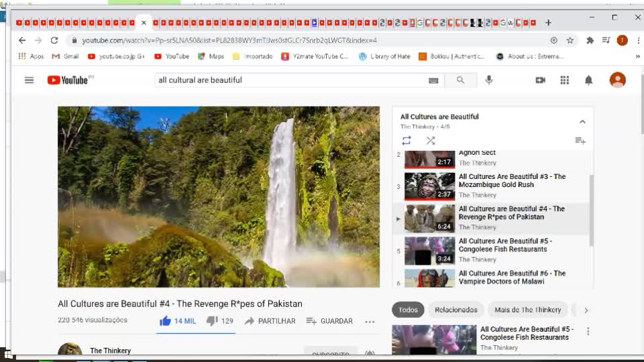Open Chrome three-dot menu

click(638, 40)
